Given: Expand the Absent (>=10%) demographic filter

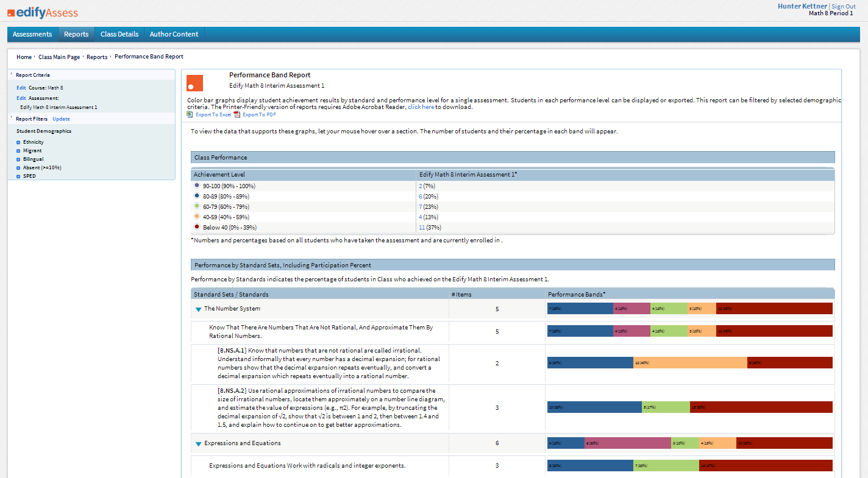Looking at the screenshot, I should click(x=18, y=168).
